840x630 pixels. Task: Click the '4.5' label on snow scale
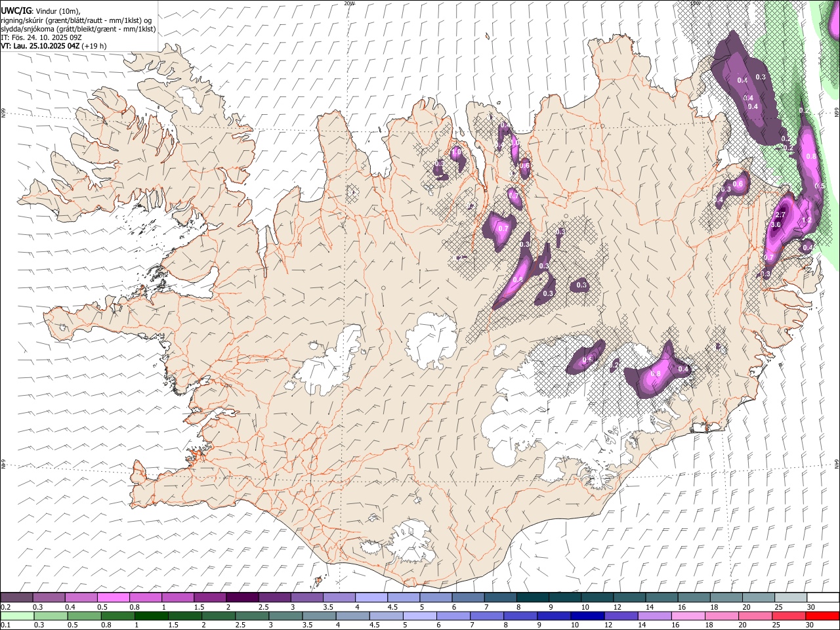click(x=393, y=607)
